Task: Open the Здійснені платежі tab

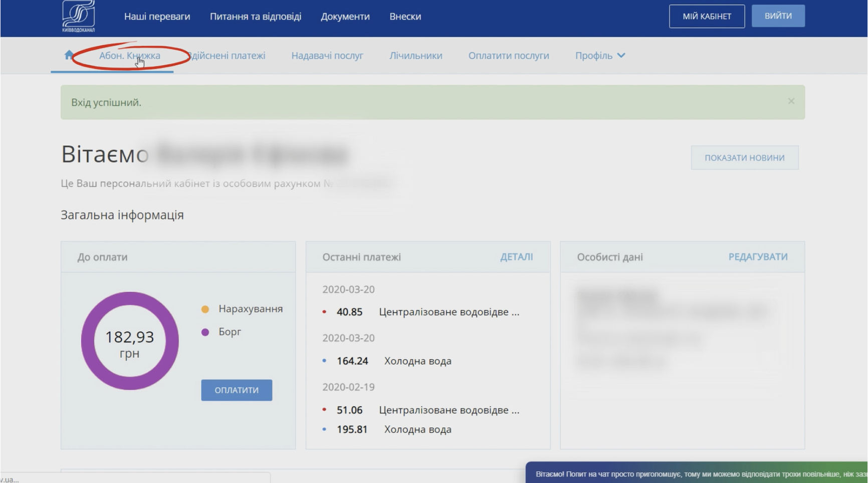Action: click(227, 56)
